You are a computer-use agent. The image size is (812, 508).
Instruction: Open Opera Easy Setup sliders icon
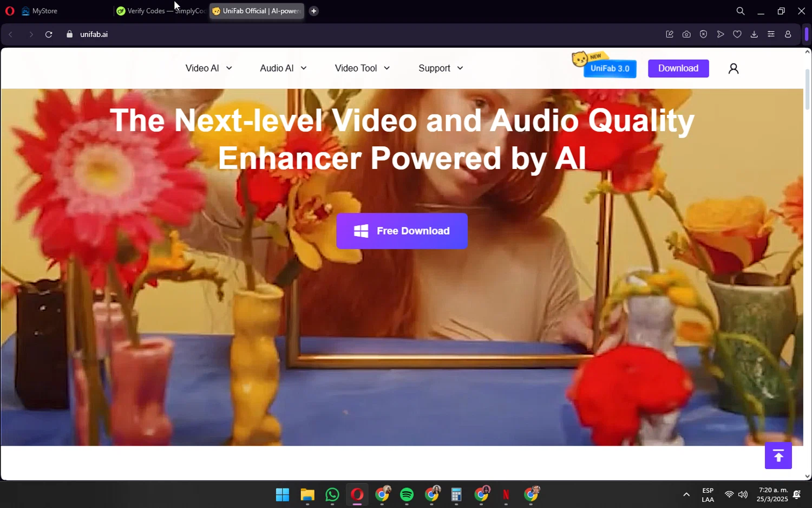(x=771, y=34)
